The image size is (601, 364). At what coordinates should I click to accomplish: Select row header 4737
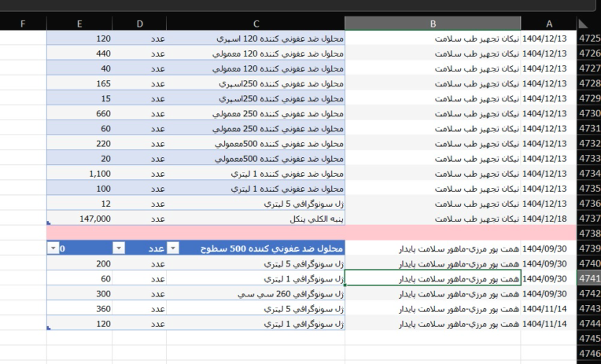589,219
